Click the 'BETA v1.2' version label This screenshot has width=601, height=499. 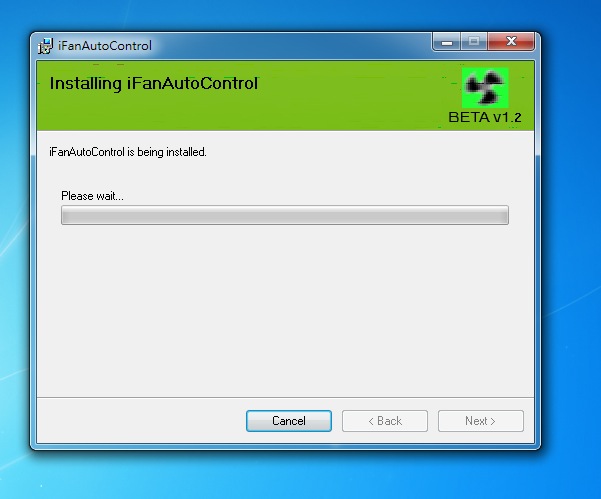[485, 117]
